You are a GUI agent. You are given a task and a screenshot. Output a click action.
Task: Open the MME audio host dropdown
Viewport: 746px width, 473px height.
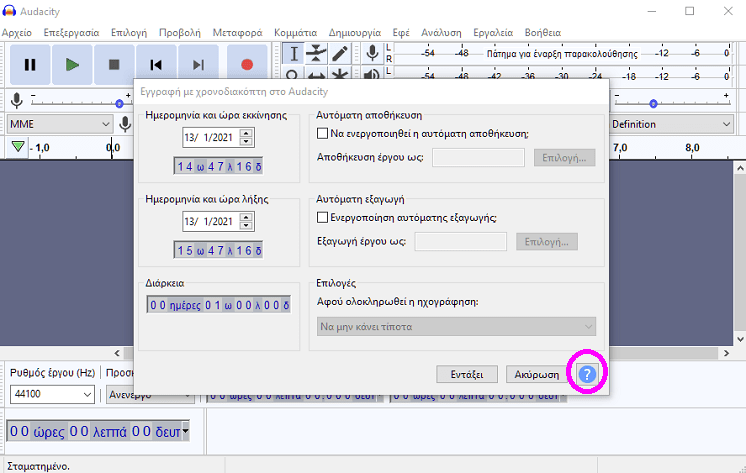coord(60,124)
